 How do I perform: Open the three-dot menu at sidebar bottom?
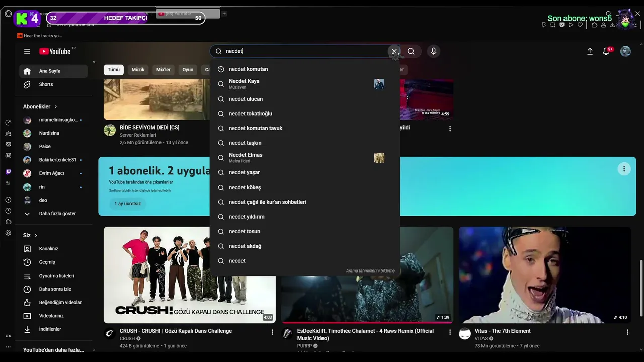pos(8,347)
